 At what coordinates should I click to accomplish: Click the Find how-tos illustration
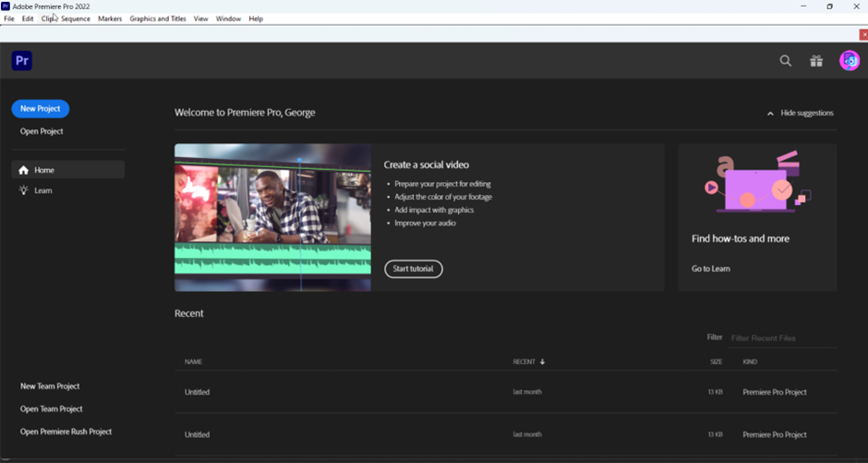point(758,183)
